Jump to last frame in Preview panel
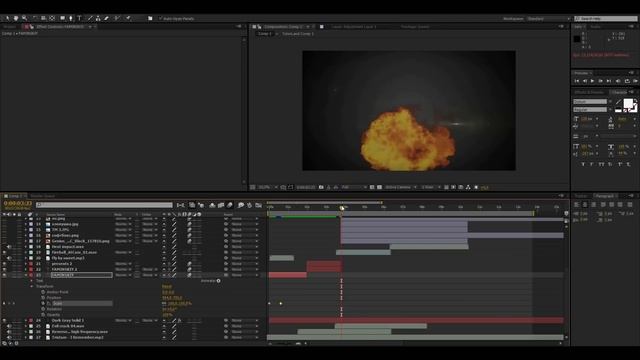This screenshot has height=360, width=640. tap(609, 81)
